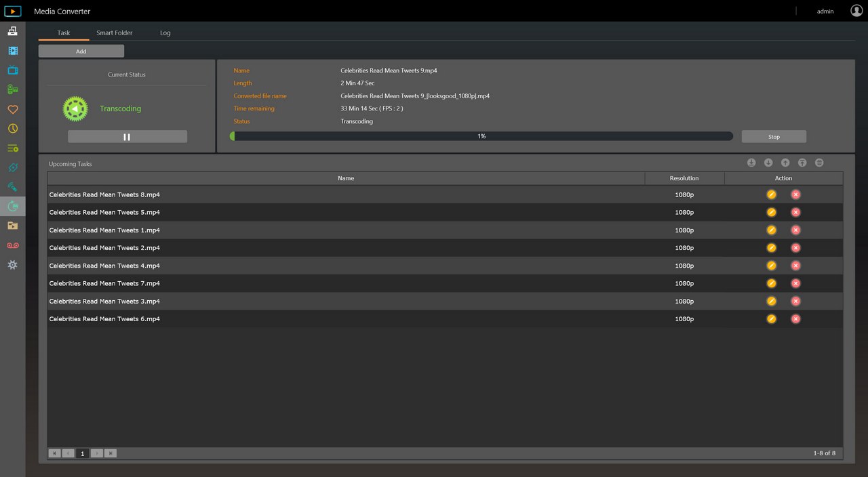
Task: Click the 1-8 of 8 pagination text
Action: coord(825,453)
